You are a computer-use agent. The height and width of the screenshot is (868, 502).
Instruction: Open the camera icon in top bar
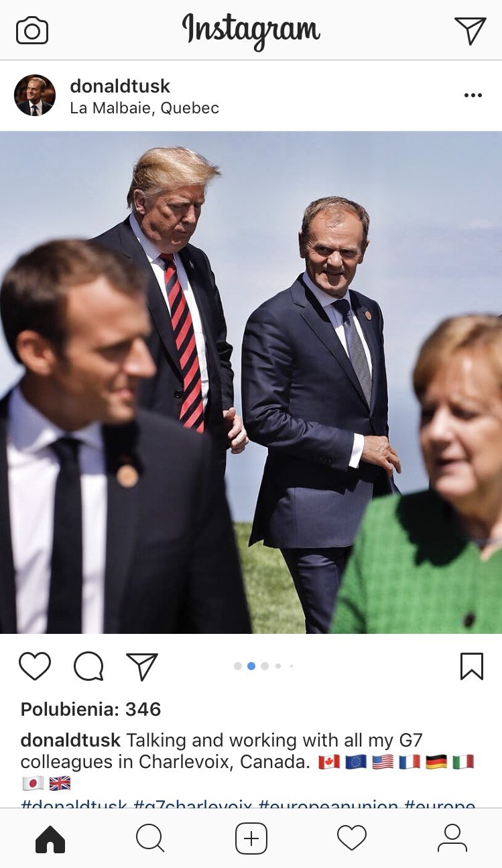click(x=32, y=31)
